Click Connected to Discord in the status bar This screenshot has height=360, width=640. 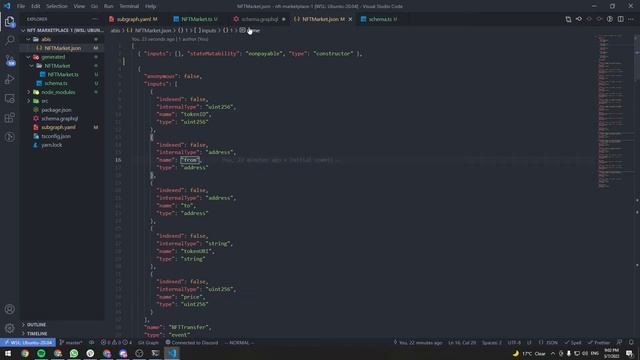coord(192,342)
